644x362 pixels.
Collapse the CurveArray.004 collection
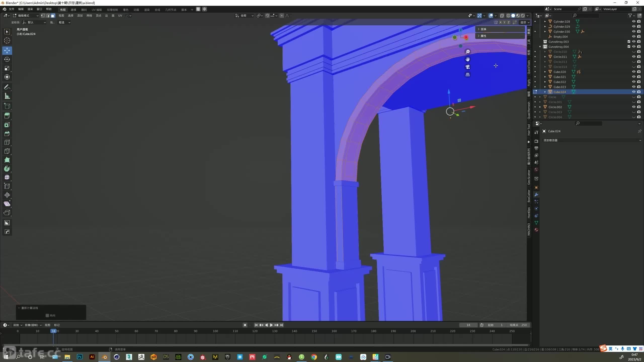coord(540,47)
